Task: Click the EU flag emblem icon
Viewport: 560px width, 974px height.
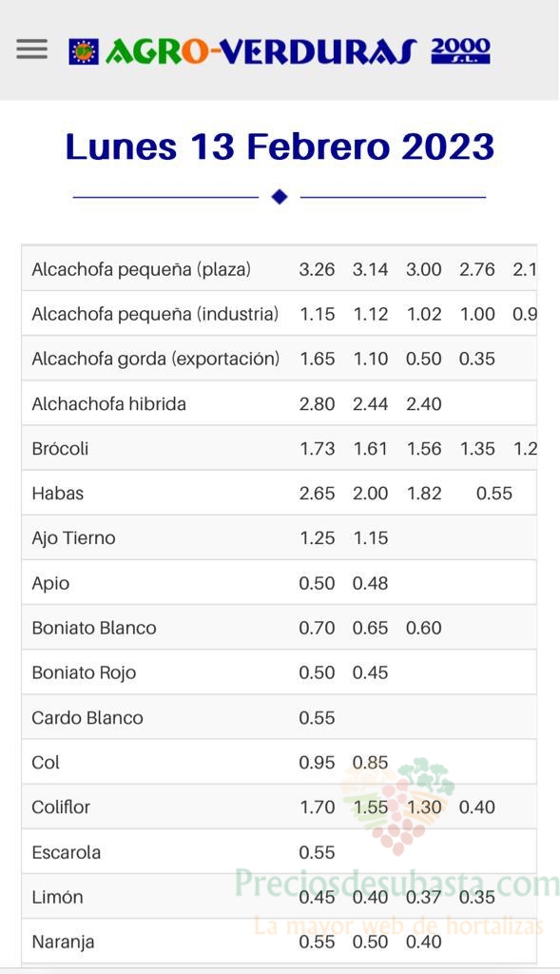Action: [x=84, y=52]
